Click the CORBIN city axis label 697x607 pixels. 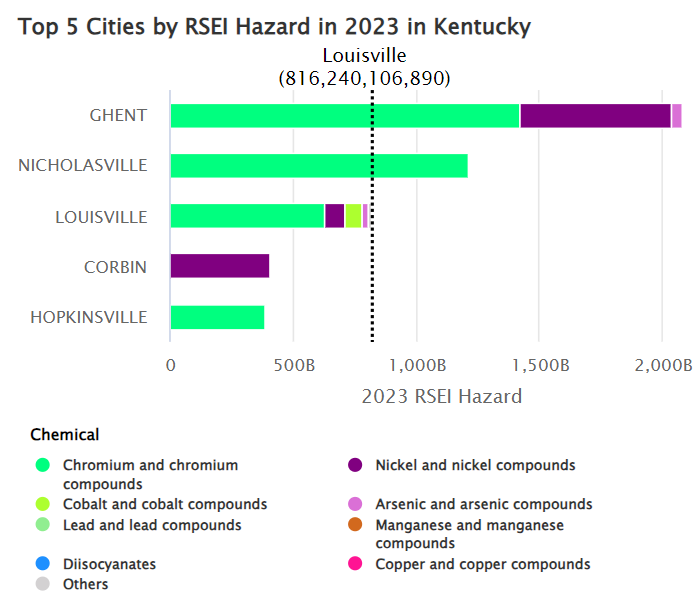[115, 267]
